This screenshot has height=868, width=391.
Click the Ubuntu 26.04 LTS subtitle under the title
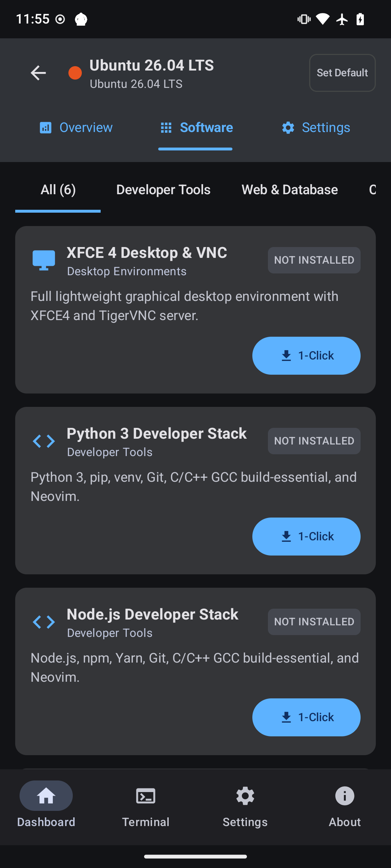[136, 84]
